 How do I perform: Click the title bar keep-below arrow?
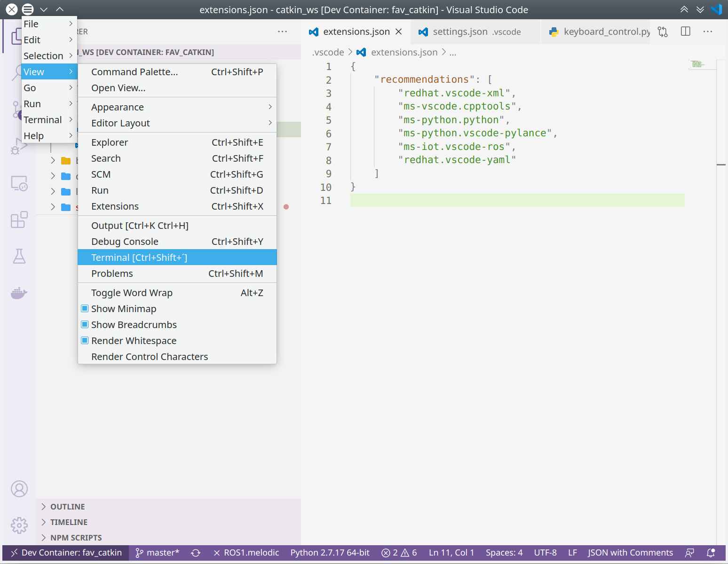coord(44,9)
